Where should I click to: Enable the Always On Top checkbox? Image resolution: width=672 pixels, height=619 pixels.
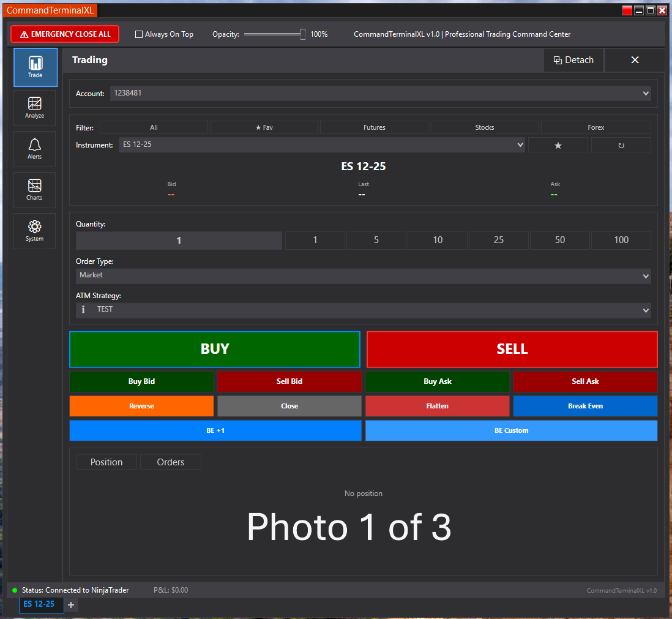pyautogui.click(x=139, y=34)
